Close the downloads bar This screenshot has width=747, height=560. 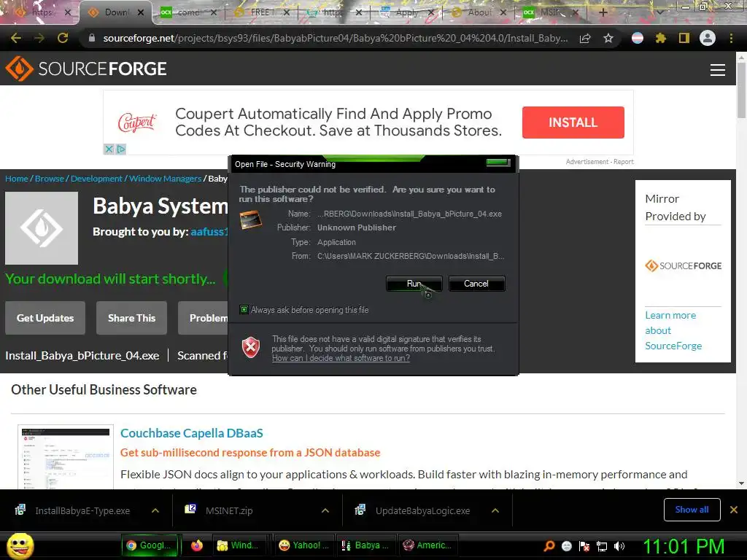point(734,510)
